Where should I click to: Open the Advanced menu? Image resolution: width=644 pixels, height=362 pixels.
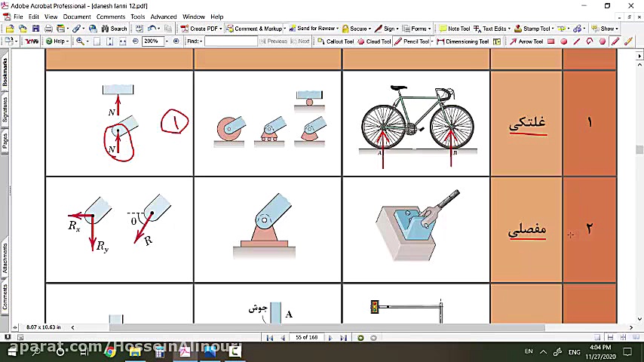pos(164,17)
